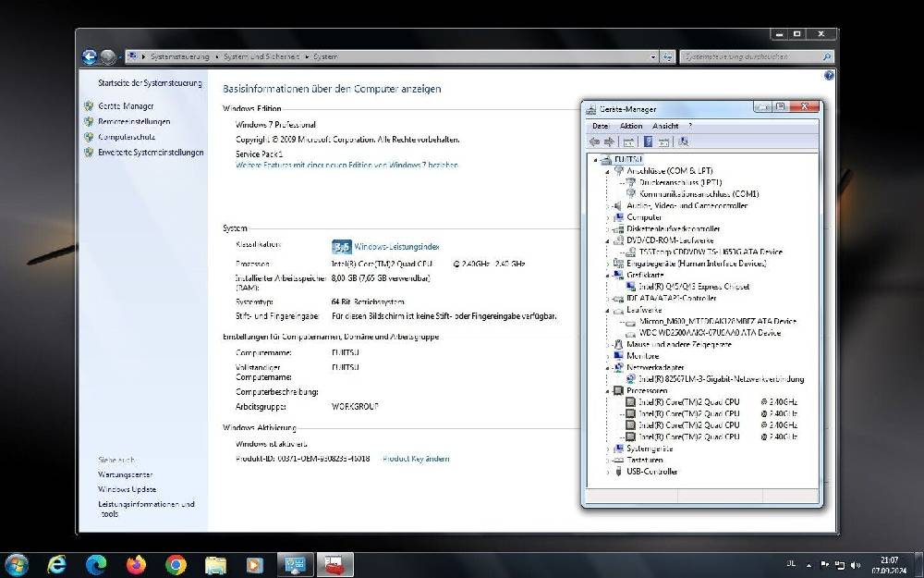Click the Diskettenlaufwerkcontroller category icon
Screen dimensions: 924x578
pos(618,228)
